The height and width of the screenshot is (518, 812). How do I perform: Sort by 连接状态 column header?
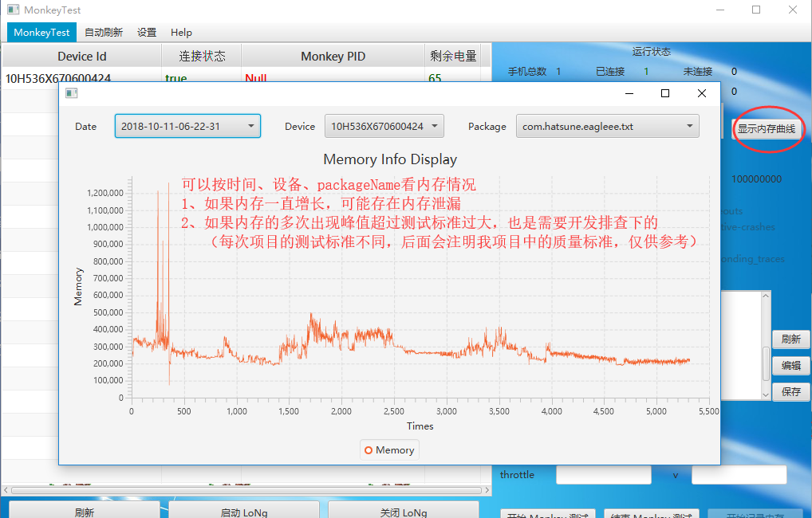pos(202,56)
